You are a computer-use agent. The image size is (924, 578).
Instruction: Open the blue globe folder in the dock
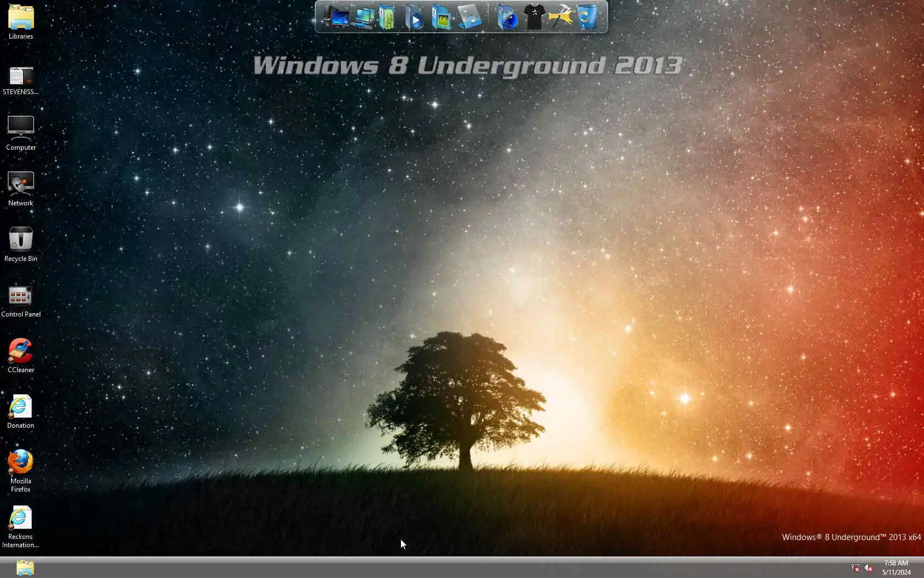507,17
